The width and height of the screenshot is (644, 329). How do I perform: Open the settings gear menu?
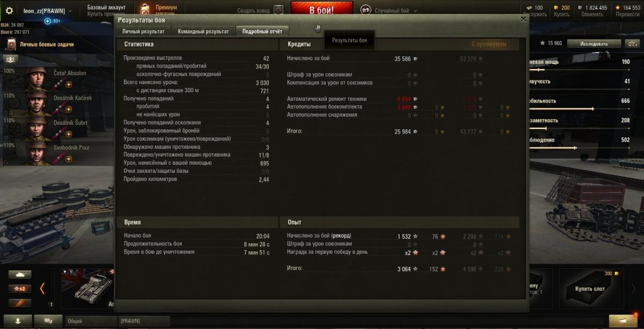point(9,10)
